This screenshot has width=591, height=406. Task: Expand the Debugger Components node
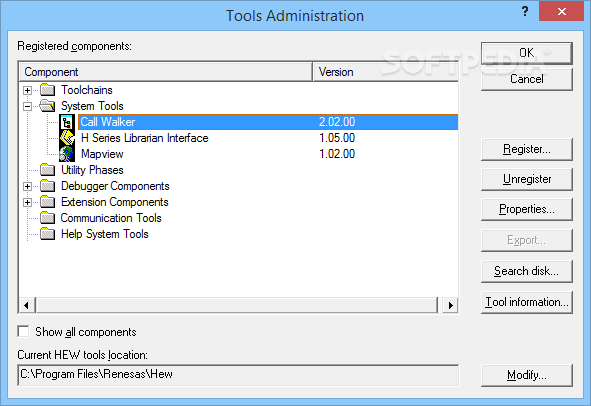[27, 186]
